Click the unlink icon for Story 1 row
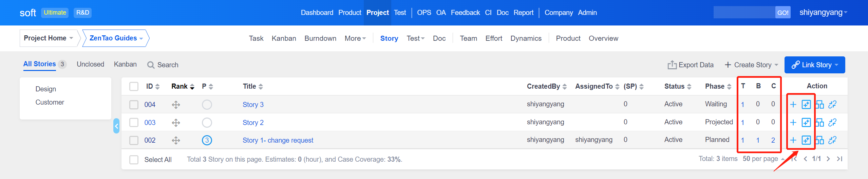The width and height of the screenshot is (868, 179). (832, 140)
